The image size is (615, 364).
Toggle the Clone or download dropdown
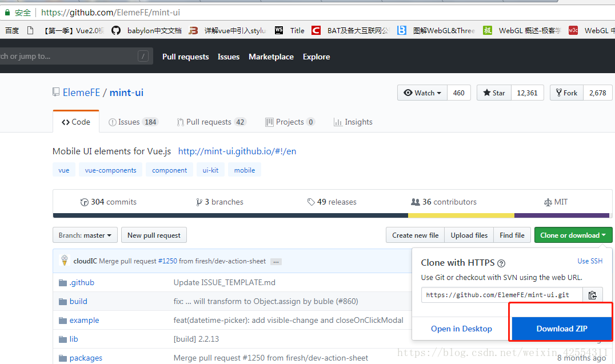coord(573,235)
